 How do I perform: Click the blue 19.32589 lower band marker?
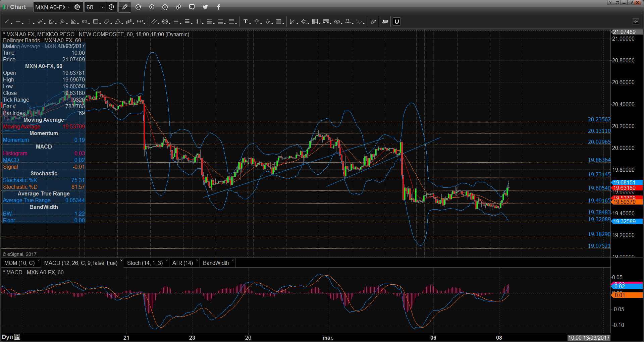pyautogui.click(x=627, y=221)
